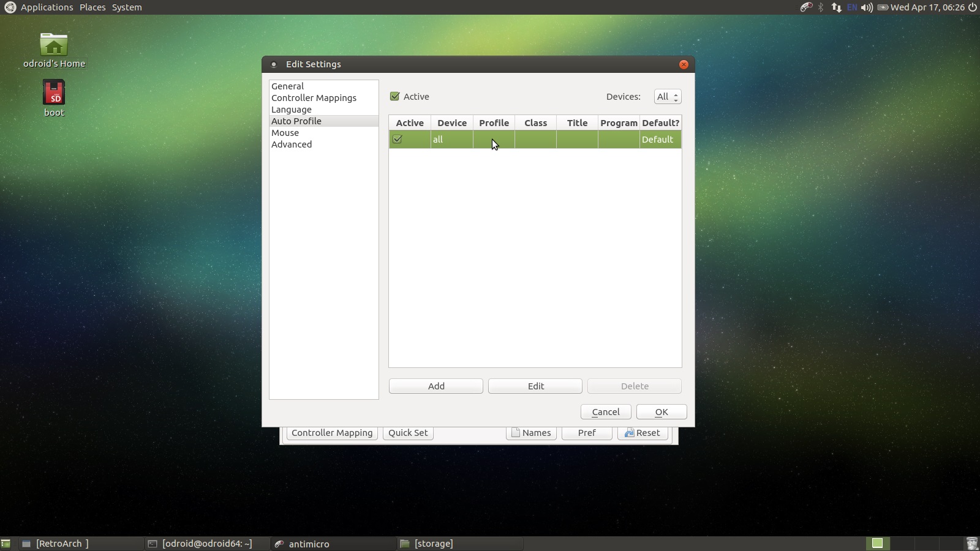Viewport: 980px width, 551px height.
Task: Switch to the Mouse settings section
Action: pyautogui.click(x=285, y=133)
